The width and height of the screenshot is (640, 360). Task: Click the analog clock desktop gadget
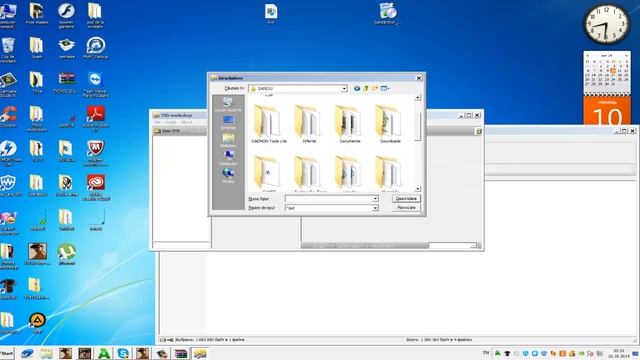click(x=607, y=24)
